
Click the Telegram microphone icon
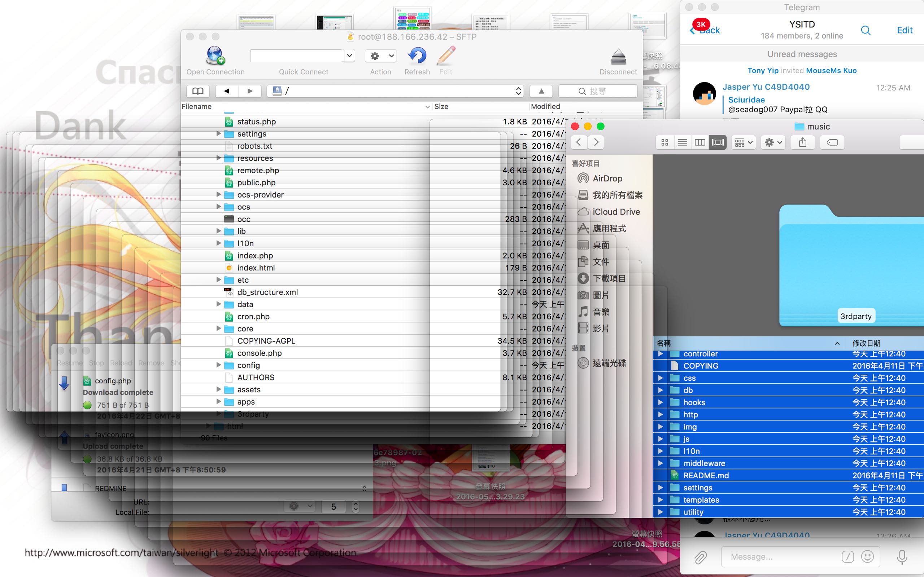(x=902, y=557)
